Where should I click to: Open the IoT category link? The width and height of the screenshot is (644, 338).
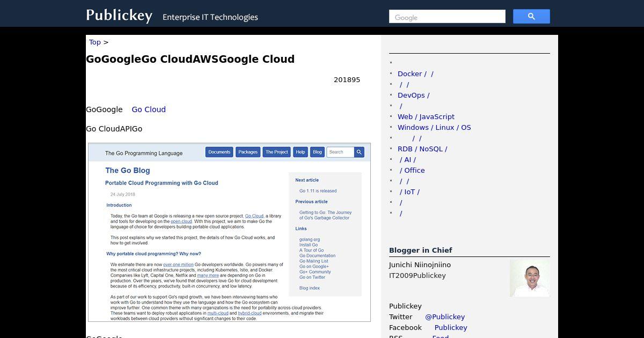point(409,192)
